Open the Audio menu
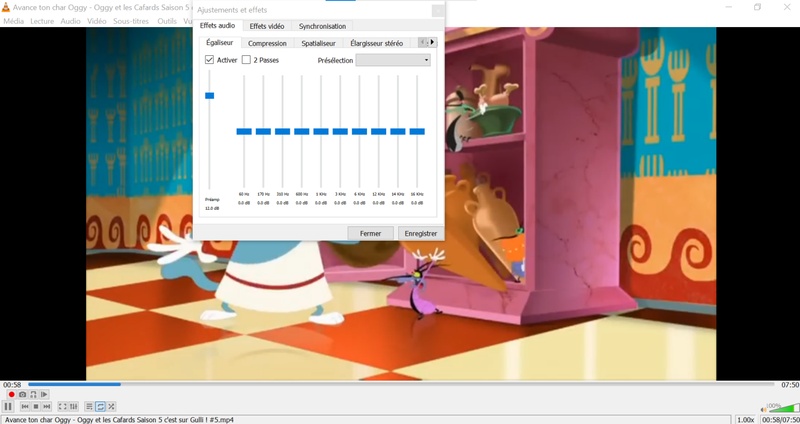The height and width of the screenshot is (424, 800). click(x=70, y=21)
